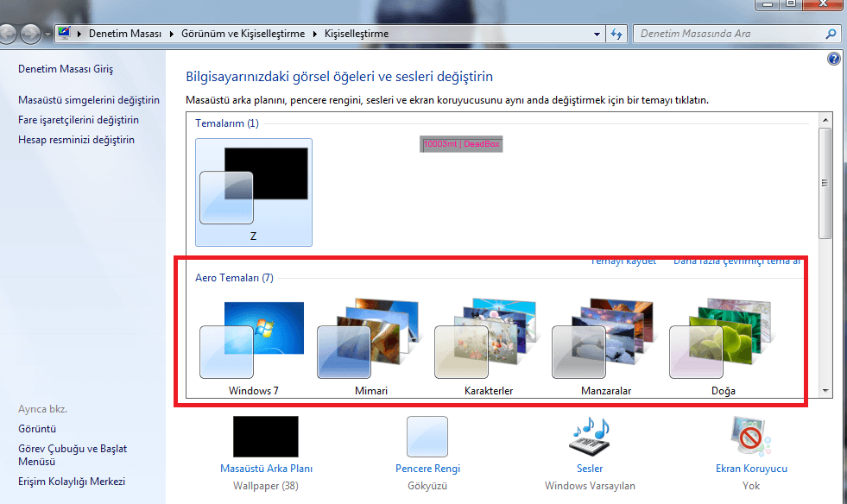Open Erişim Kolaylığı Merkezi link
The height and width of the screenshot is (504, 847).
[72, 482]
